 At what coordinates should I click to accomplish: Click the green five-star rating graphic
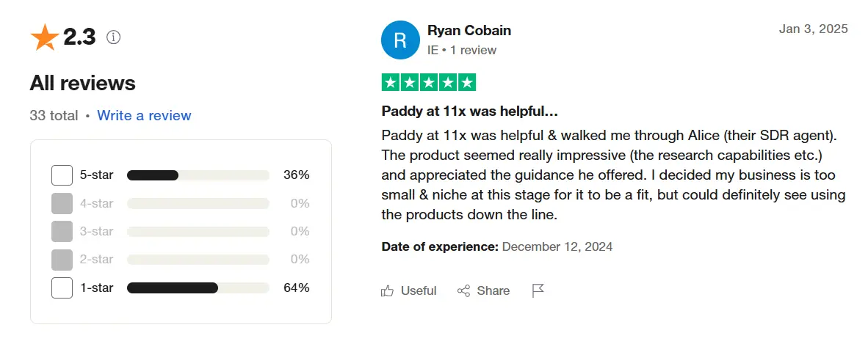(x=429, y=83)
